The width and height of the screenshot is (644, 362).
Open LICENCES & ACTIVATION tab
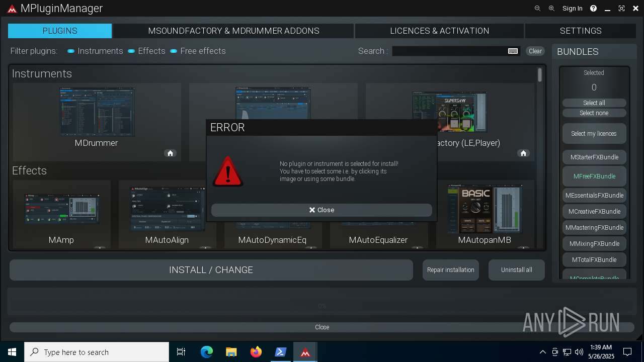tap(440, 31)
